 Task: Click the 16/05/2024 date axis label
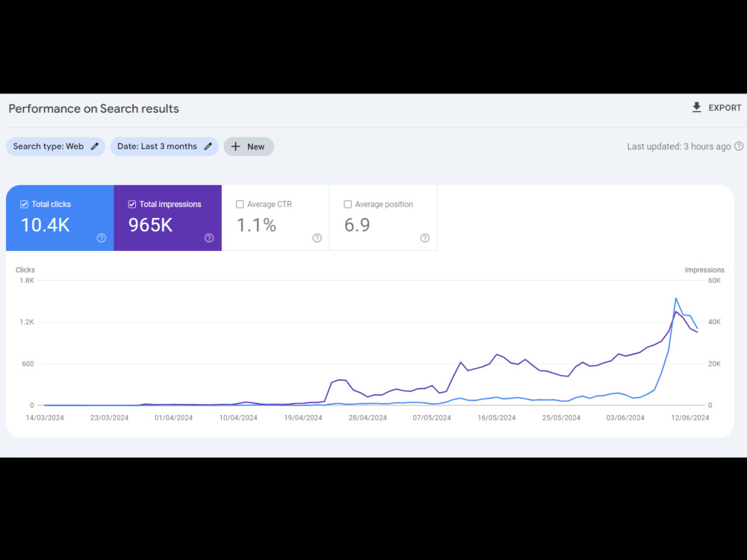(497, 417)
